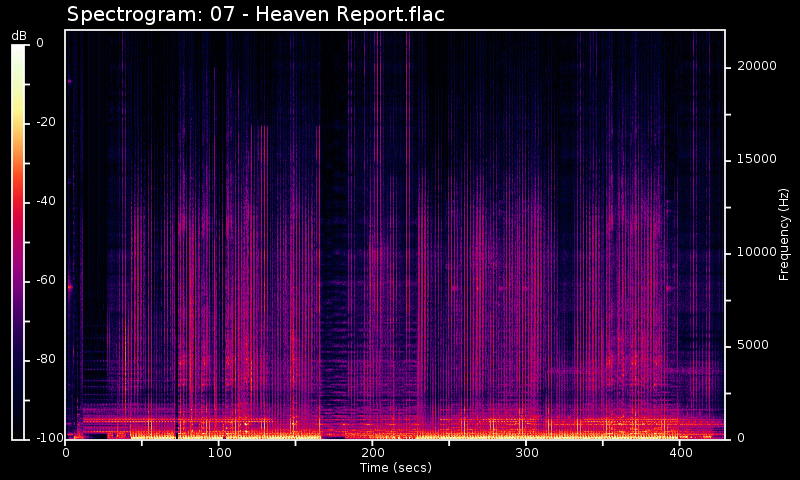The image size is (800, 480).
Task: Click the 10000 frequency axis label
Action: point(757,252)
